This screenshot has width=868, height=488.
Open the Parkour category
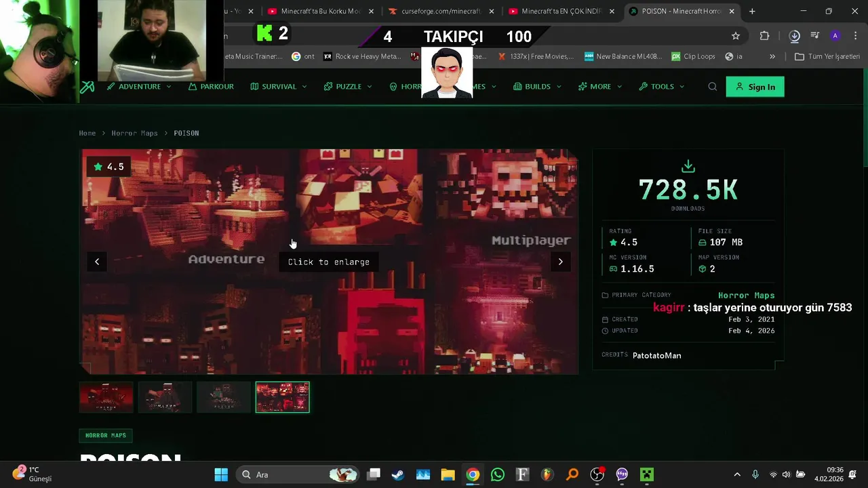point(211,87)
